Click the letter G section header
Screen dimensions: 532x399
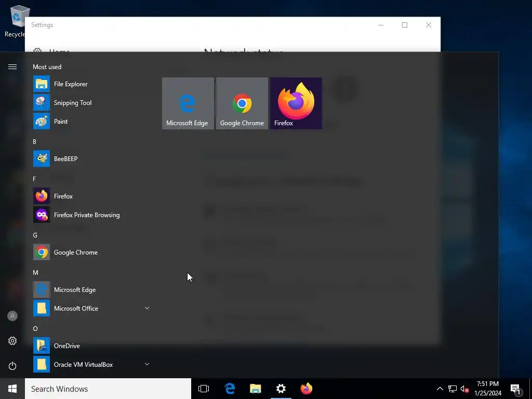(x=35, y=235)
